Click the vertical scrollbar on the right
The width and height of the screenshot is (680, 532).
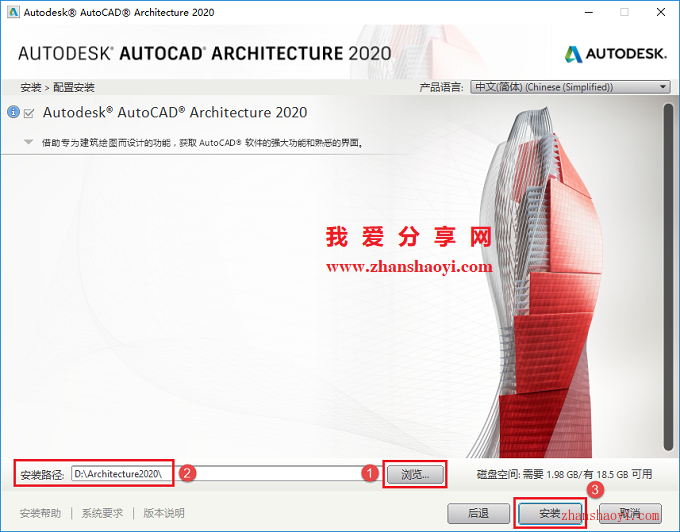[x=668, y=277]
